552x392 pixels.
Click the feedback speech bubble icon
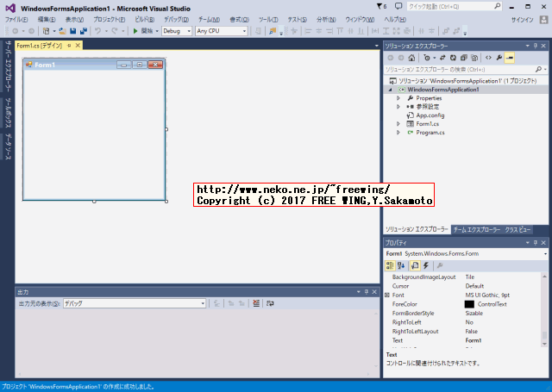(x=398, y=6)
